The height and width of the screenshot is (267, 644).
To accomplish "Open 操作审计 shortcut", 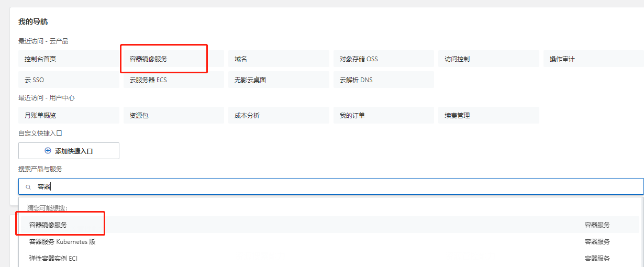I will tap(594, 59).
